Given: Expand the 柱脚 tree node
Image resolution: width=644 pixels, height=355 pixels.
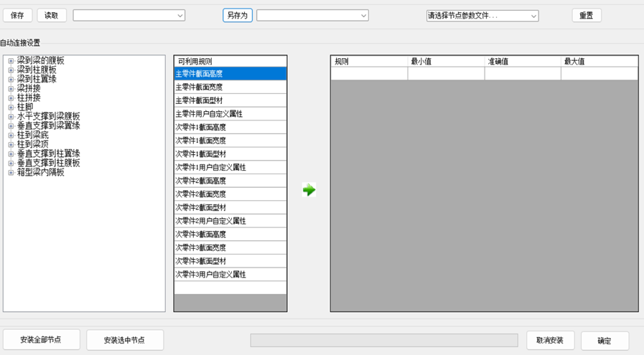Looking at the screenshot, I should (11, 108).
